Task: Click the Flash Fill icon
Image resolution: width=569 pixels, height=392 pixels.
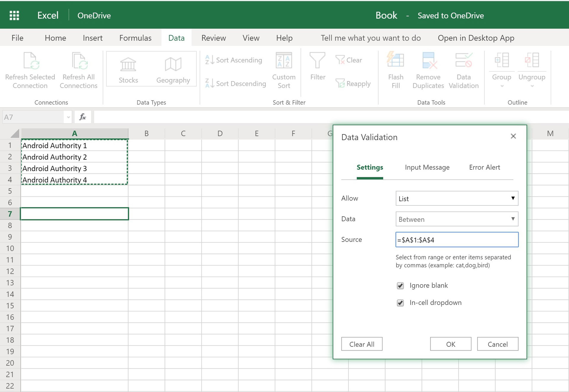Action: click(x=395, y=60)
